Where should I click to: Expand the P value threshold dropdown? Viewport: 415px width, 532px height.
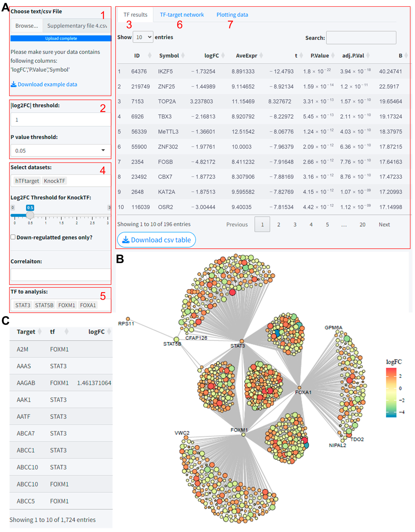pos(60,151)
